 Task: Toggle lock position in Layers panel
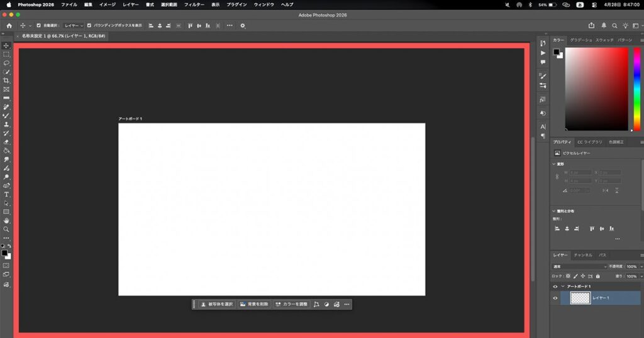pyautogui.click(x=583, y=276)
